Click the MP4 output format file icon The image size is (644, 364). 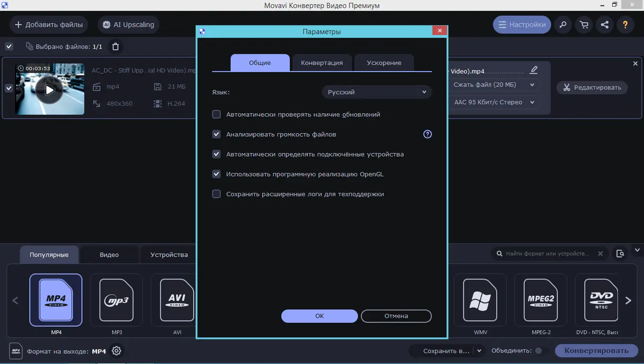pos(16,351)
